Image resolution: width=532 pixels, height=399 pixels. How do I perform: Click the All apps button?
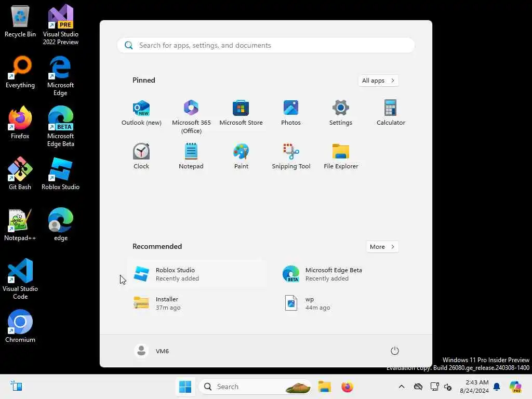pos(378,81)
